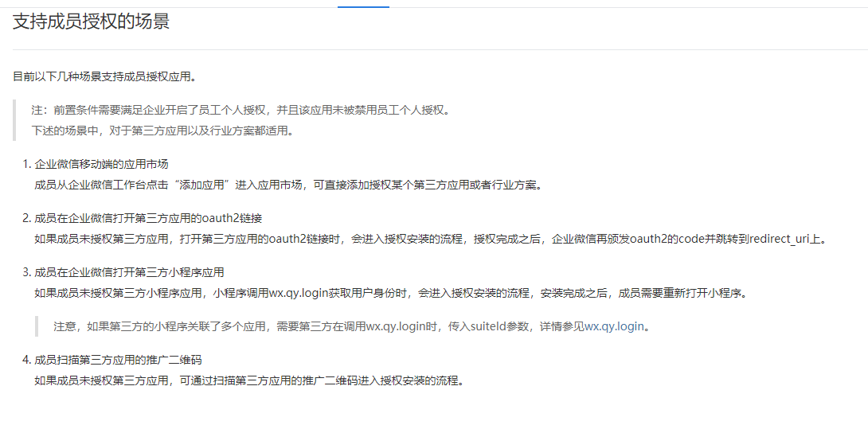
Task: Click list item 4 成员扫描第三方应用的推广二维码
Action: 118,360
